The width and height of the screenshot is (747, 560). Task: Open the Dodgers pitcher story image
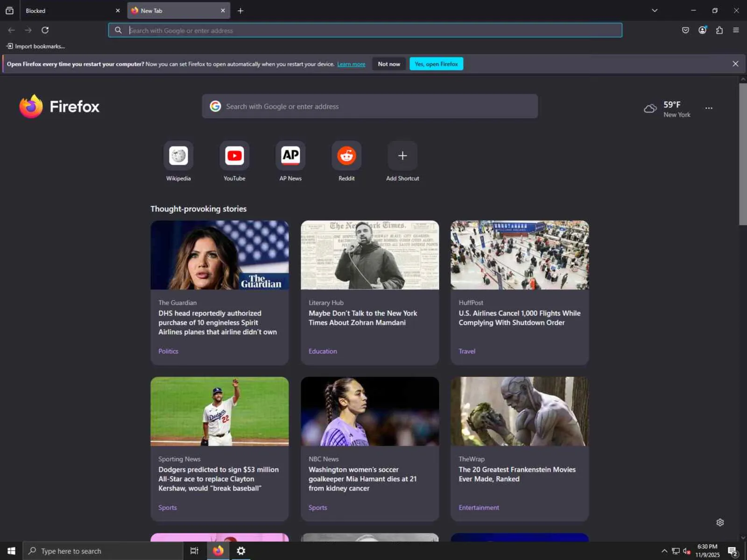[219, 411]
